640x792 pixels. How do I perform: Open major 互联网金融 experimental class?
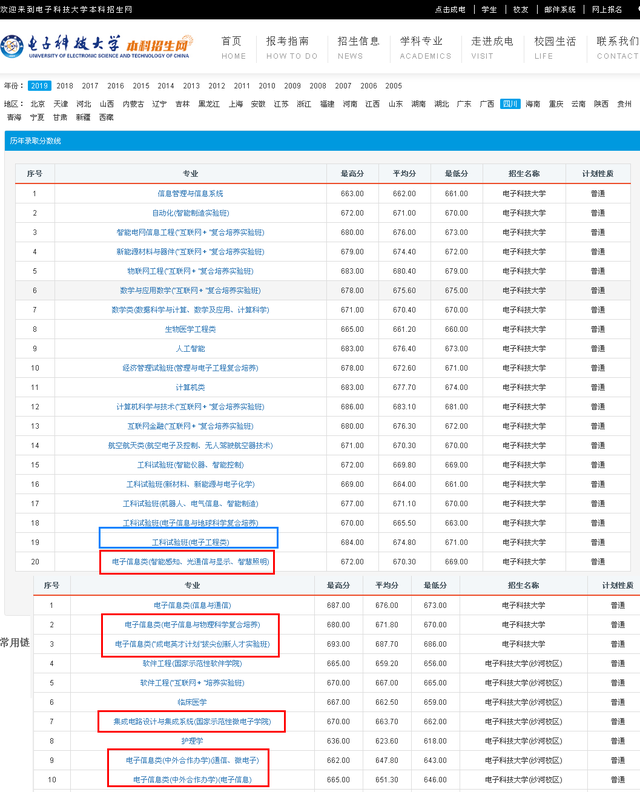pyautogui.click(x=190, y=426)
